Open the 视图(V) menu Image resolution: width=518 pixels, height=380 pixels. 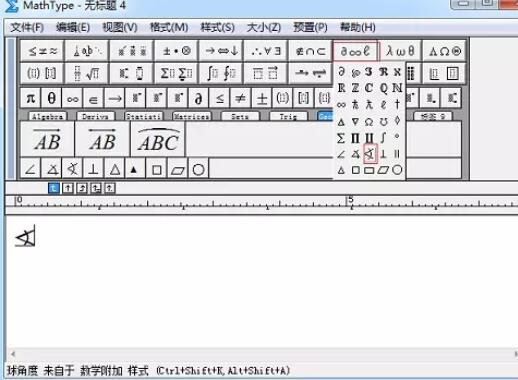click(x=120, y=27)
